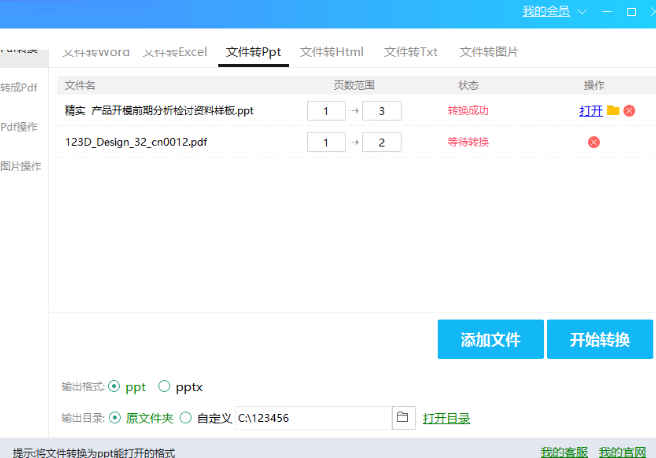The image size is (656, 458).
Task: Close the converter window
Action: [651, 12]
